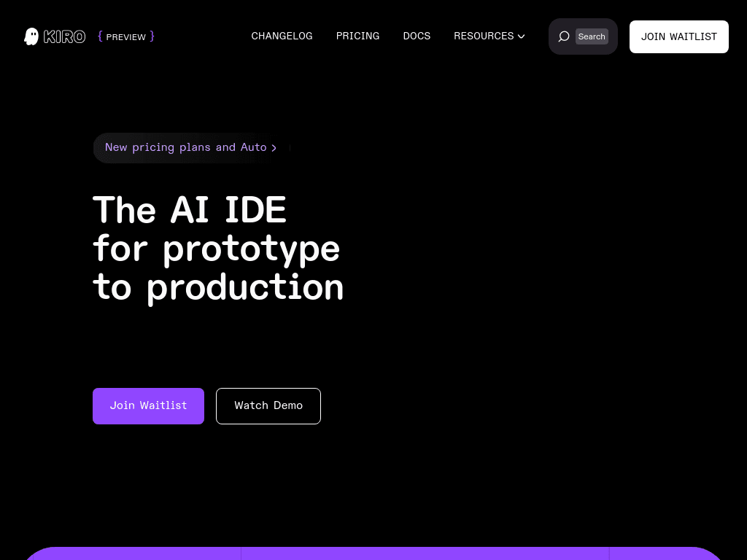
Task: Click the hero headline "The AI IDE"
Action: click(190, 210)
